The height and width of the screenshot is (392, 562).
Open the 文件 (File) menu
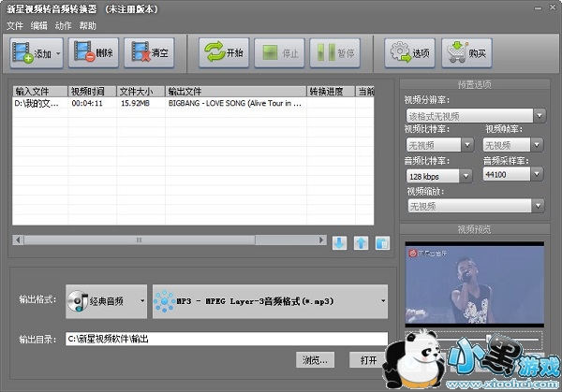15,25
